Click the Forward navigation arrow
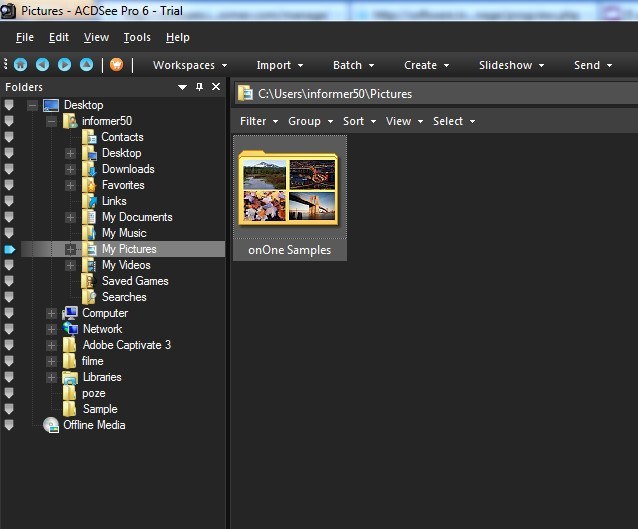 [x=64, y=65]
